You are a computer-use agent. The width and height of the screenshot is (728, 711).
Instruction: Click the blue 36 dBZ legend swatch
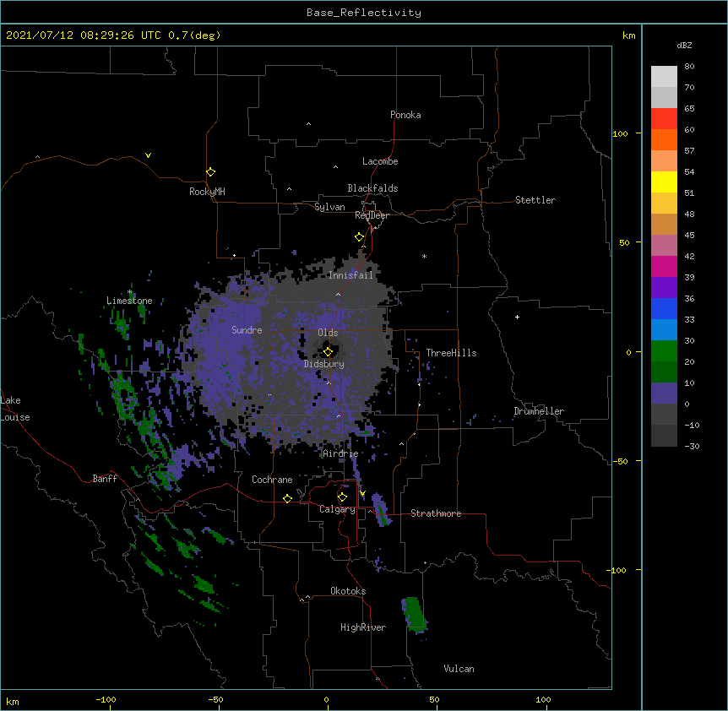click(x=664, y=308)
